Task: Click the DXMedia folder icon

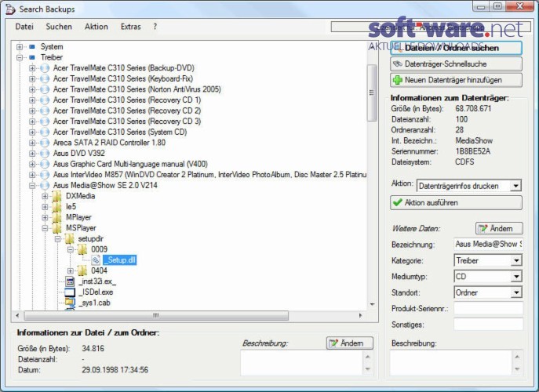Action: click(x=57, y=196)
